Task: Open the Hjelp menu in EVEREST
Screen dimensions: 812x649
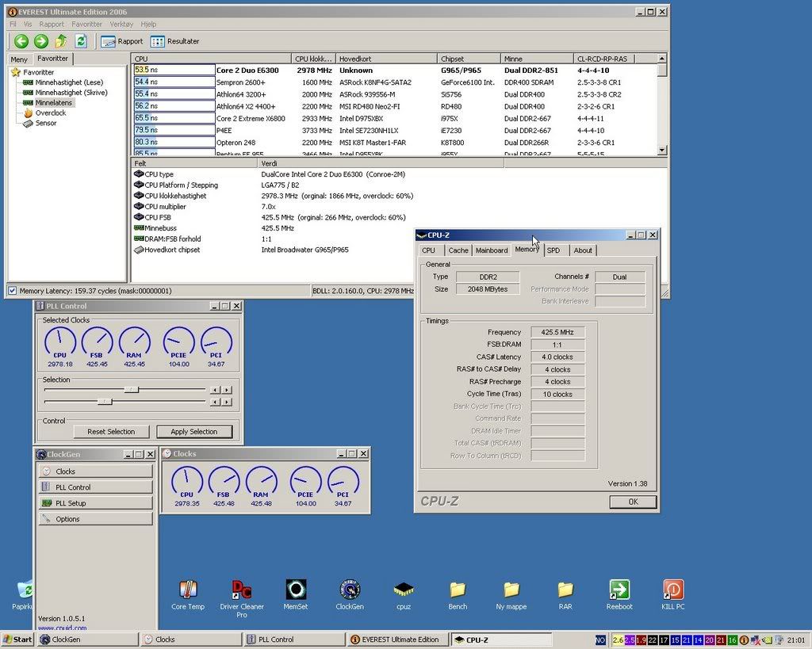Action: point(148,24)
